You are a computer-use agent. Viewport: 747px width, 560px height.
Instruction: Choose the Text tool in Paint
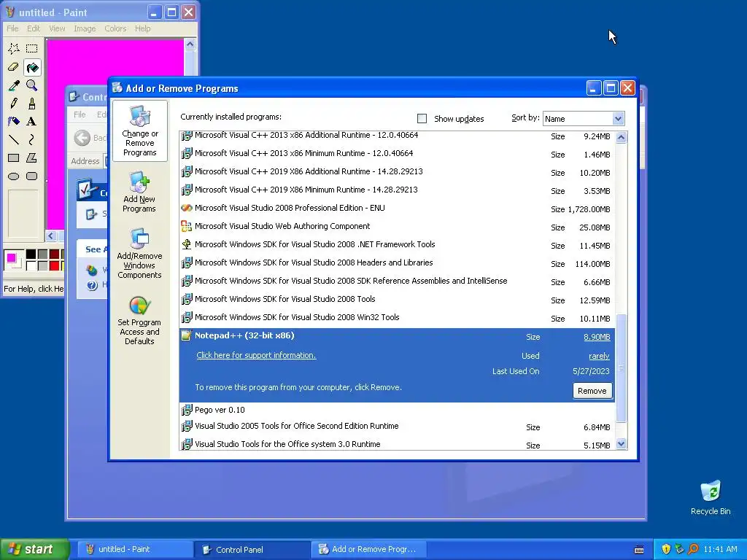point(32,122)
